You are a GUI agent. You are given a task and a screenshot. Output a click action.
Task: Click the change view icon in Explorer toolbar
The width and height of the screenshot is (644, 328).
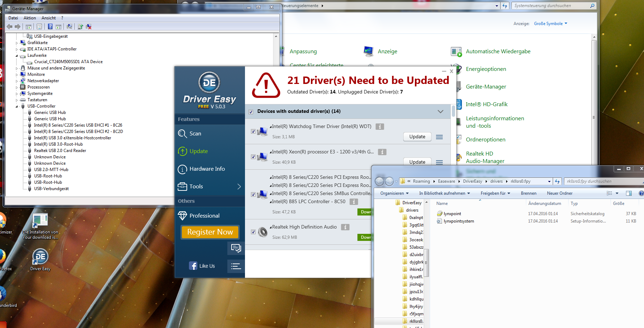pyautogui.click(x=609, y=193)
